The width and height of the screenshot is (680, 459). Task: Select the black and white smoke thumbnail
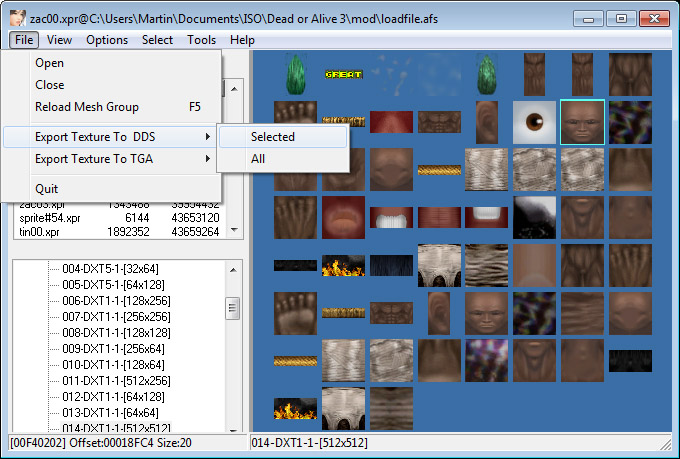point(534,217)
